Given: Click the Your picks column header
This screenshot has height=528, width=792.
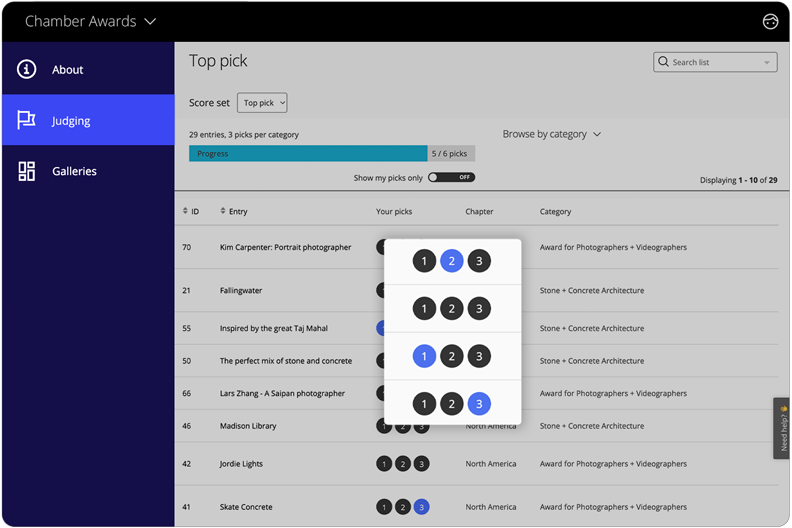Looking at the screenshot, I should [x=394, y=211].
